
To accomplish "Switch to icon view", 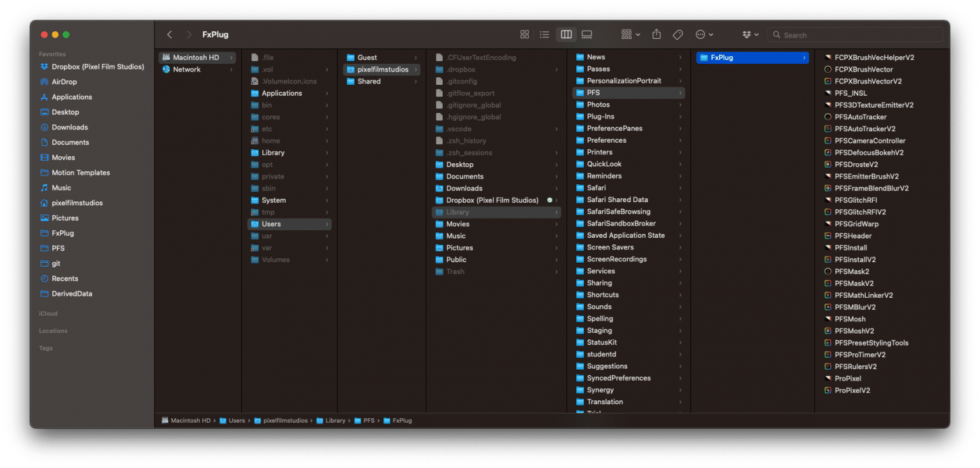I will (524, 34).
